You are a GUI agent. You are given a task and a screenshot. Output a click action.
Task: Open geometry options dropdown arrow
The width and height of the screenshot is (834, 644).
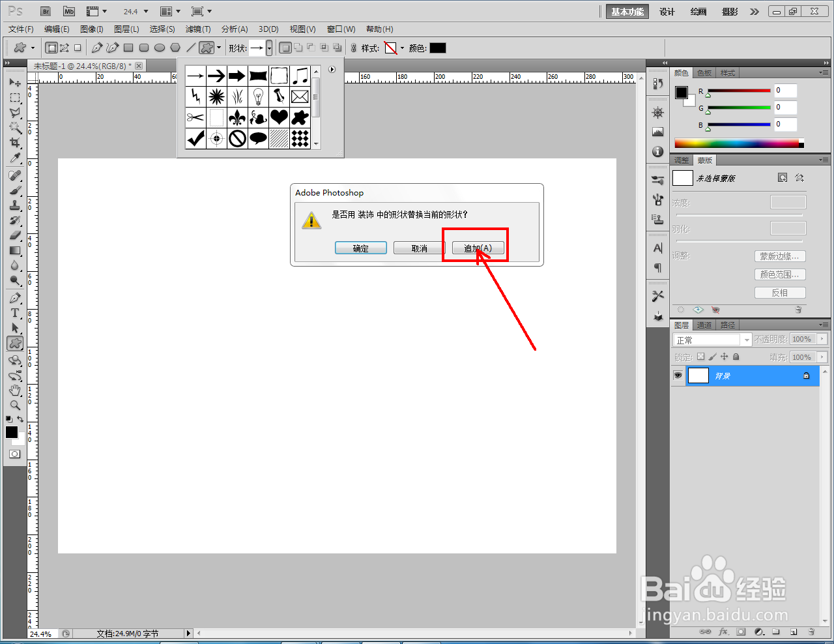click(x=219, y=48)
